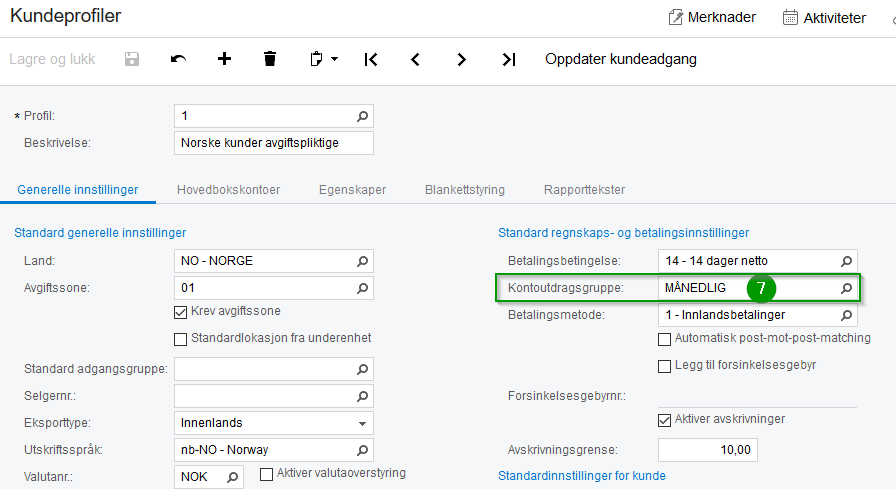
Task: Go to next record arrow
Action: click(x=462, y=59)
